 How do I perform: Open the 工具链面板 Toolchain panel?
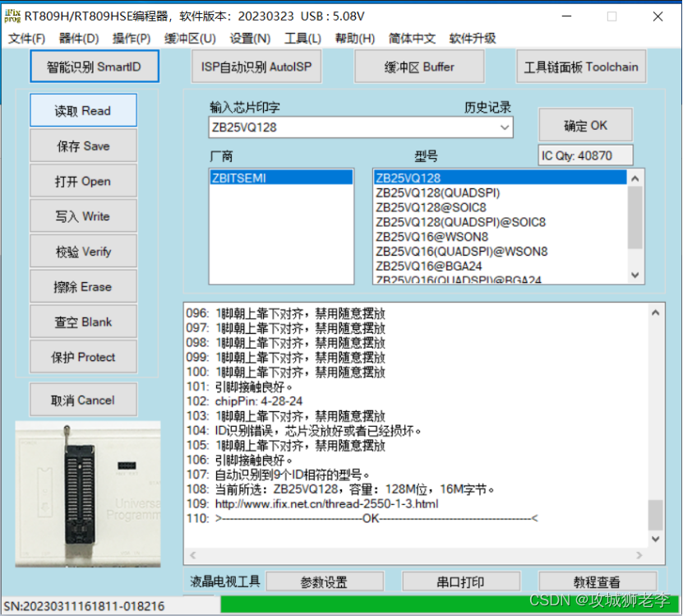pyautogui.click(x=581, y=67)
